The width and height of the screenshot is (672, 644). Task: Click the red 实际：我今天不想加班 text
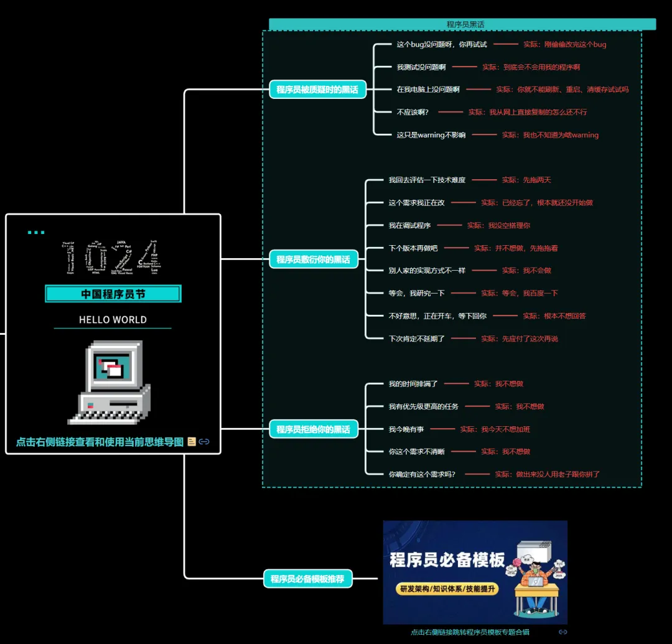pos(495,429)
